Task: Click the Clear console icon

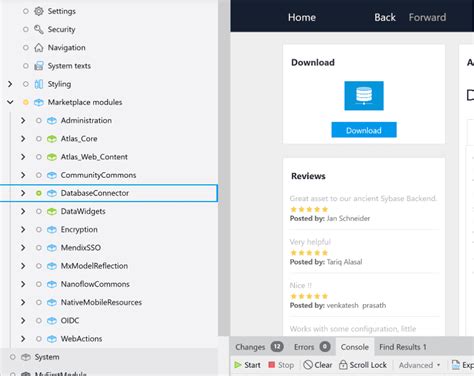Action: 308,365
